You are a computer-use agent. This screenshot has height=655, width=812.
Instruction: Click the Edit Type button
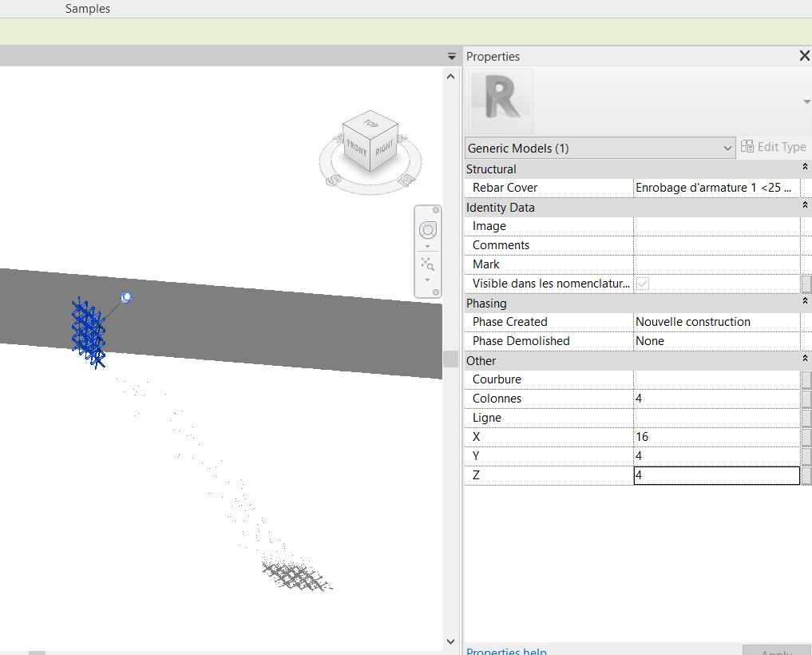point(774,147)
